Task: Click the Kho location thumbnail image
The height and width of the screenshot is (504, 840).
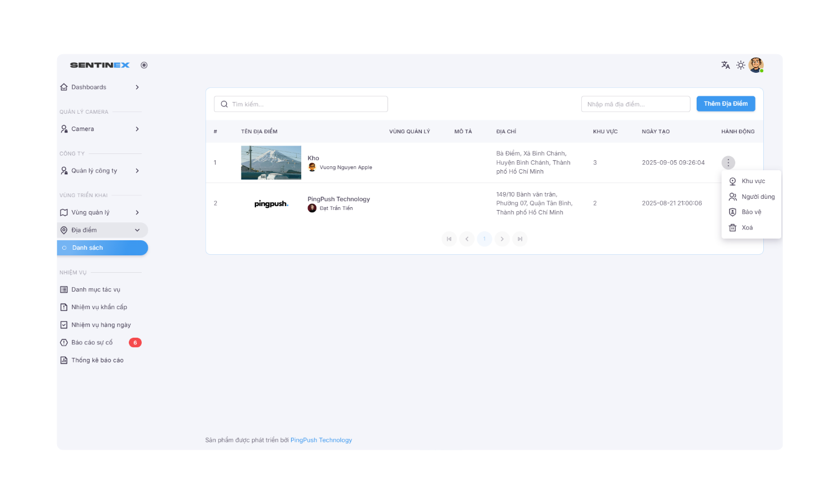Action: click(x=271, y=163)
